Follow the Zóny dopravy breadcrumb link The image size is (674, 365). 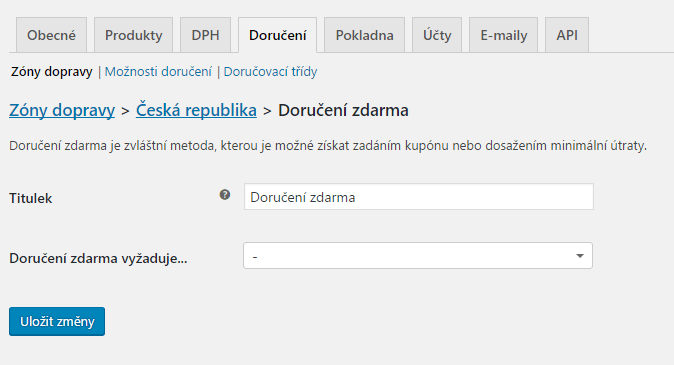[62, 110]
